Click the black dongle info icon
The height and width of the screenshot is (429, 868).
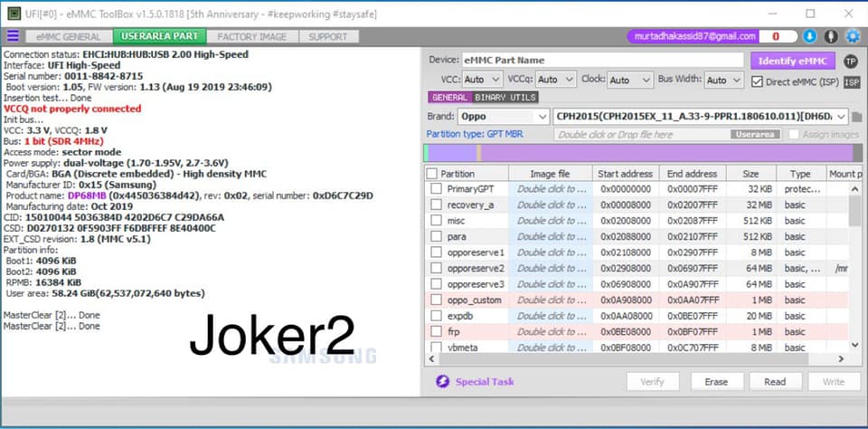830,36
